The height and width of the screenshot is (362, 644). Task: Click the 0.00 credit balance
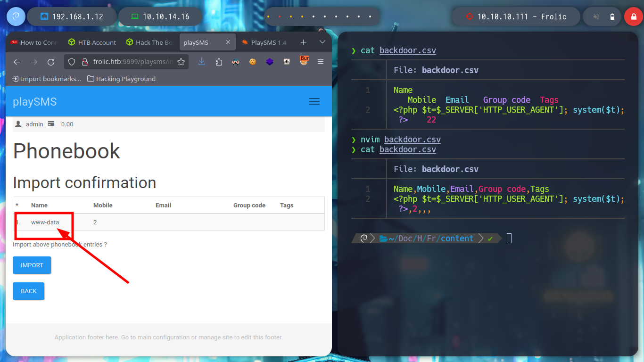[67, 124]
